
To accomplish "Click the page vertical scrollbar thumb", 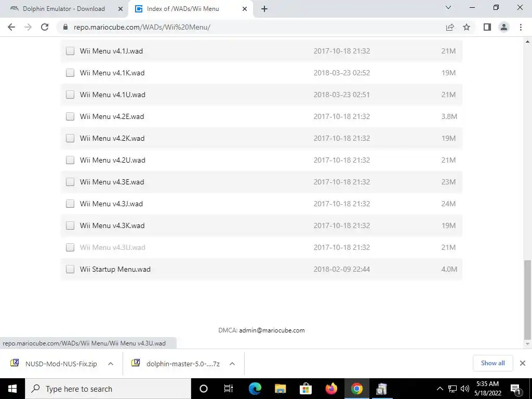I will (527, 300).
